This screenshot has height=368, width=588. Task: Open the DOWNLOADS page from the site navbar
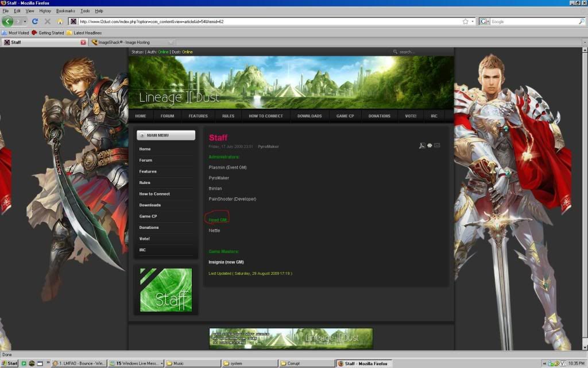(x=310, y=116)
